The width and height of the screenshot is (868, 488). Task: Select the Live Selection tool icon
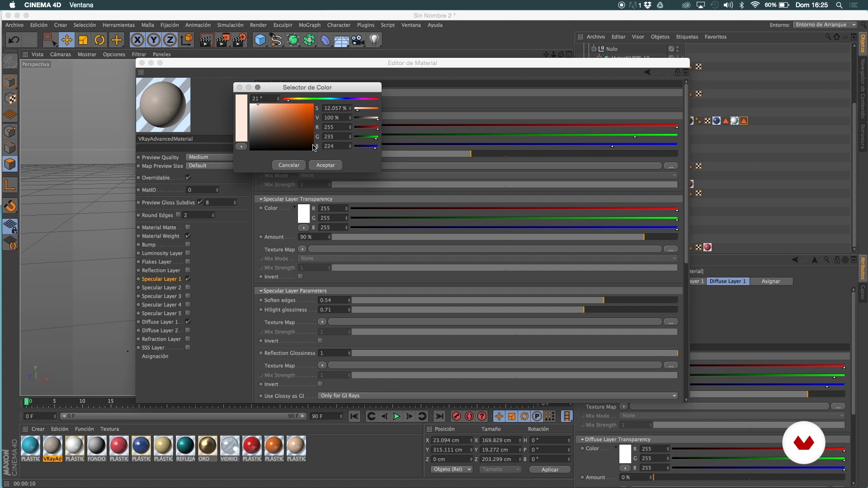50,40
